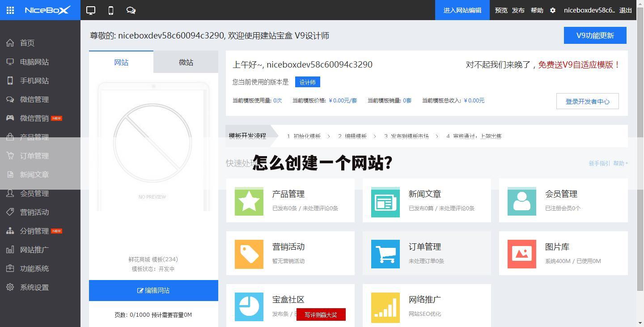Click the star icon on 产品管理 card

[x=249, y=202]
